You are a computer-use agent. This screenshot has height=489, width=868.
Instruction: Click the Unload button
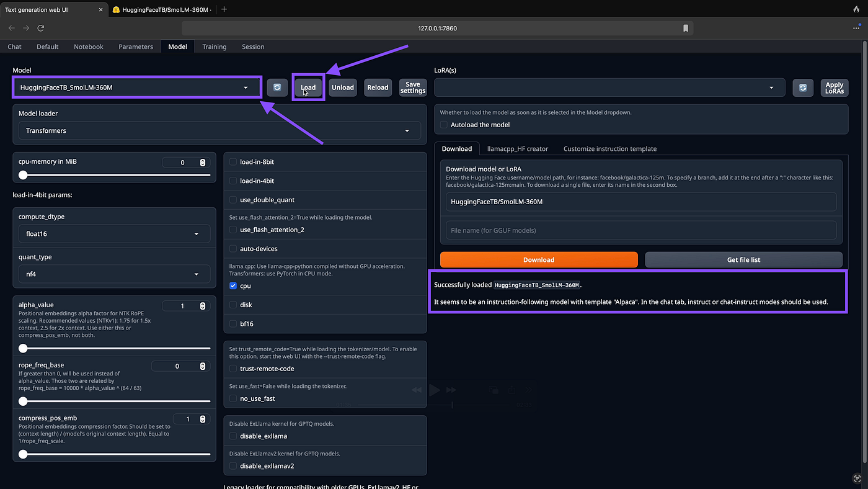(342, 87)
